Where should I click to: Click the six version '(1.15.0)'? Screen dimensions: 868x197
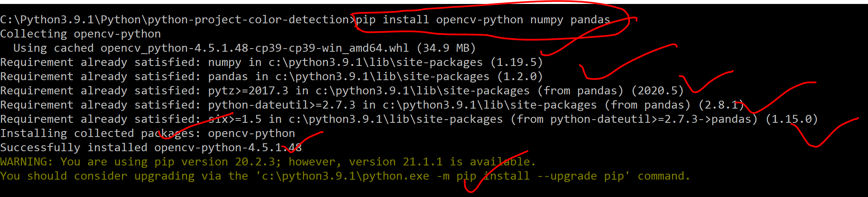coord(791,119)
